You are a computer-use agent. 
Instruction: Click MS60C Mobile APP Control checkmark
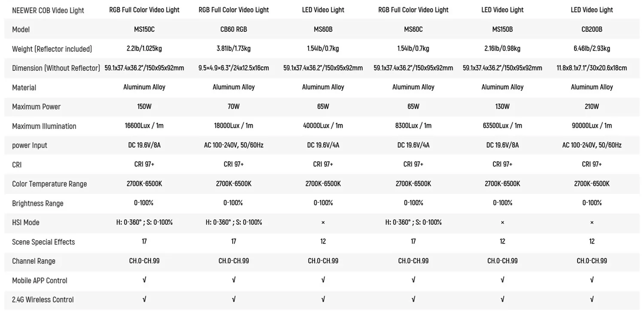(413, 280)
